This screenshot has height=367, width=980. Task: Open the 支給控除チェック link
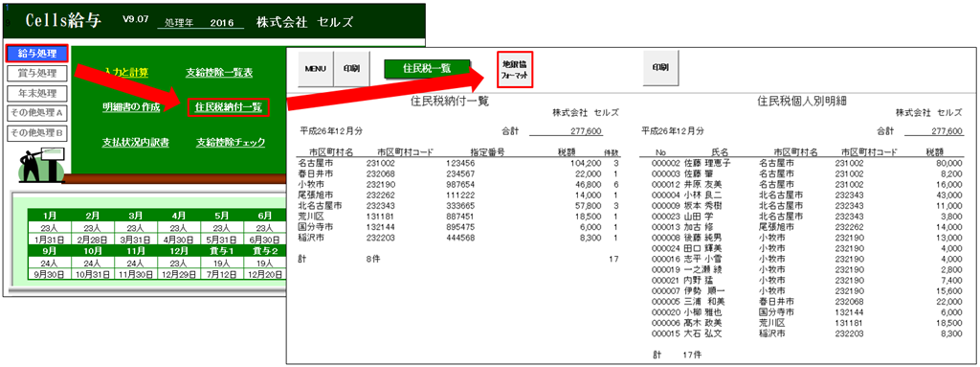(231, 142)
